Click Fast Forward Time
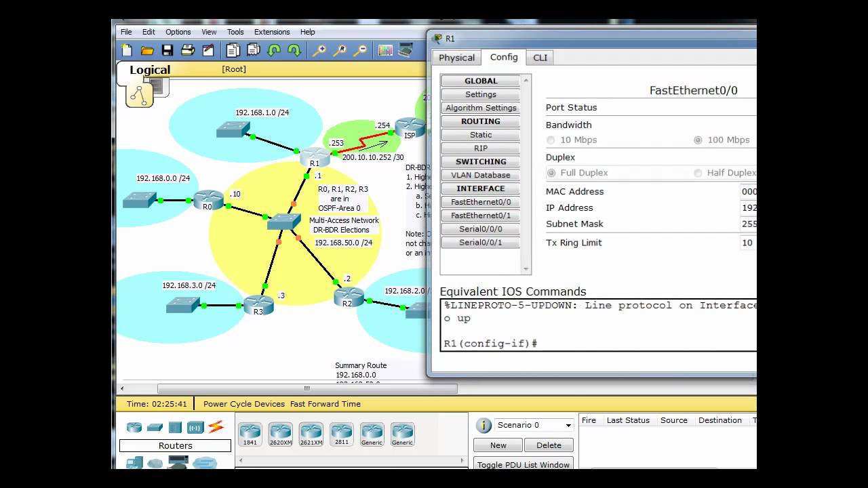Viewport: 868px width, 488px height. click(x=325, y=404)
